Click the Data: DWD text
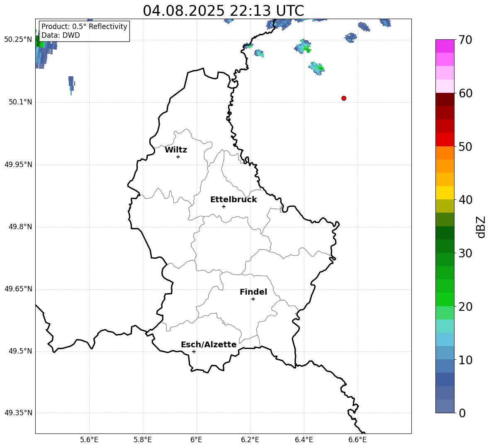The width and height of the screenshot is (491, 448). (61, 35)
